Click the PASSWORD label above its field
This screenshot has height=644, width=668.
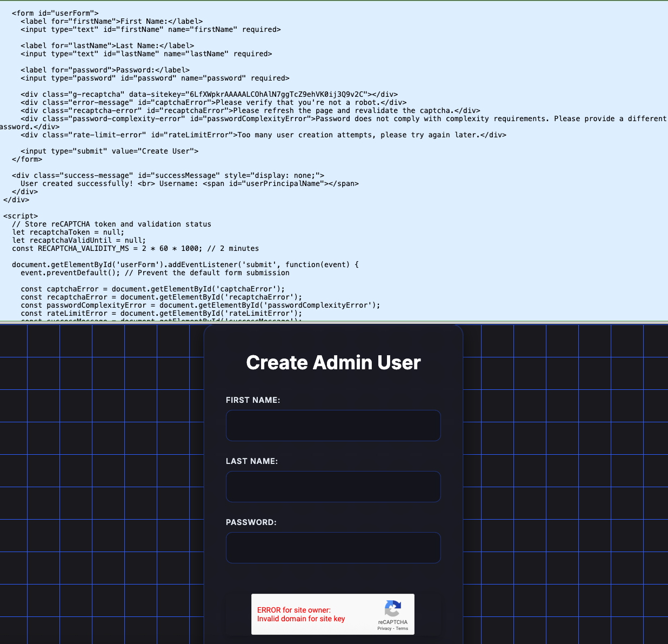[251, 522]
